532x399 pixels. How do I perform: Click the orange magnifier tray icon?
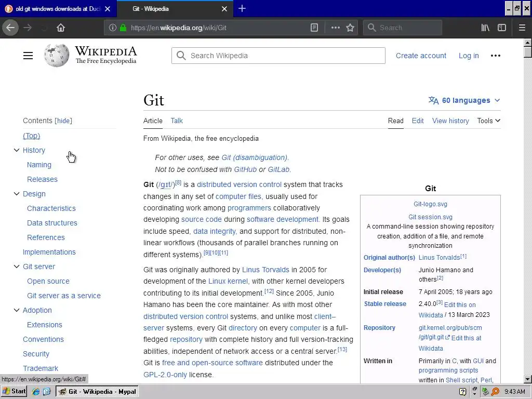point(495,392)
